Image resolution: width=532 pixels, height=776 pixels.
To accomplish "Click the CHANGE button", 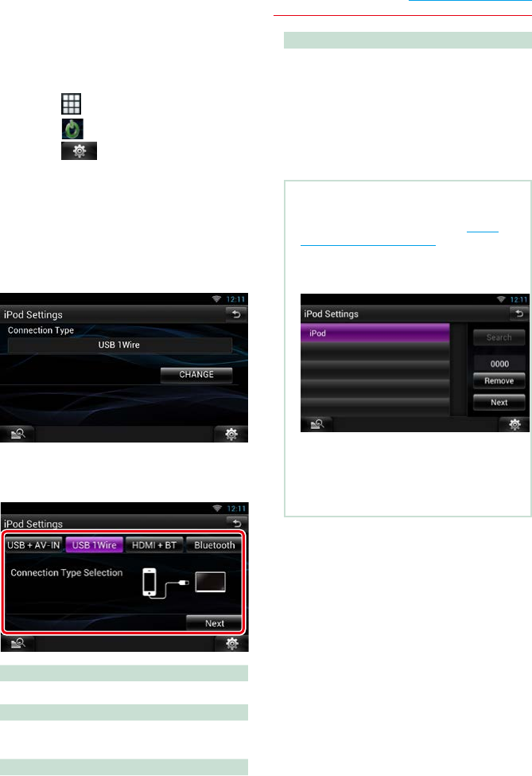I will pyautogui.click(x=196, y=375).
